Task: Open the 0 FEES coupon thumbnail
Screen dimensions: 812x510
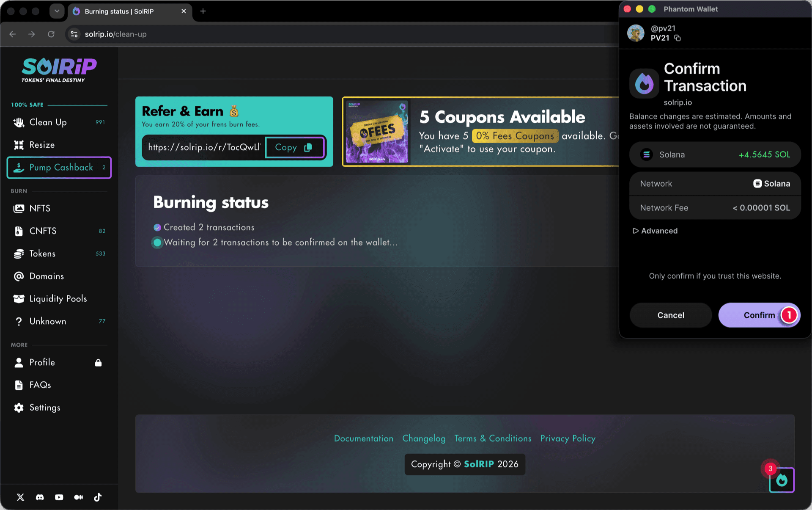Action: (377, 132)
